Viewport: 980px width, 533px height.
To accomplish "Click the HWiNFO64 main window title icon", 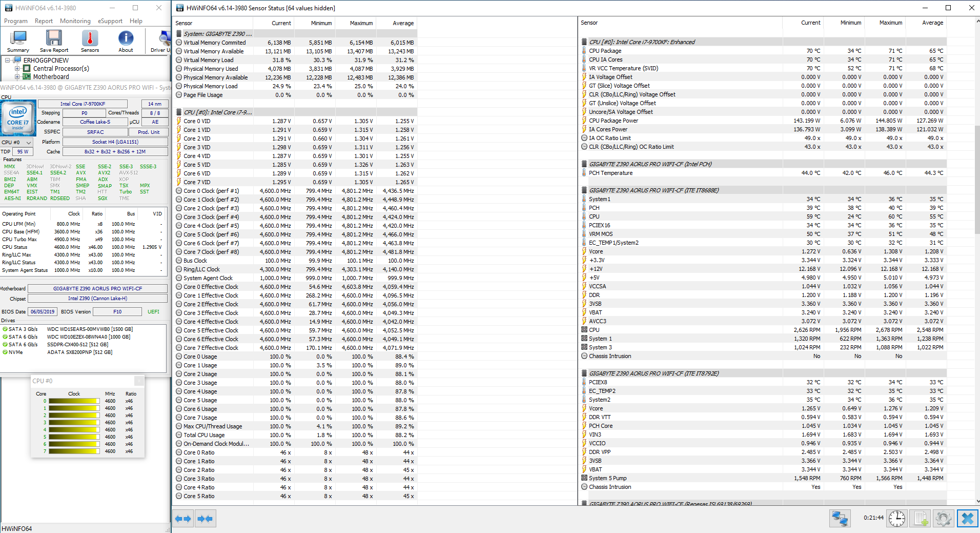I will [x=8, y=8].
